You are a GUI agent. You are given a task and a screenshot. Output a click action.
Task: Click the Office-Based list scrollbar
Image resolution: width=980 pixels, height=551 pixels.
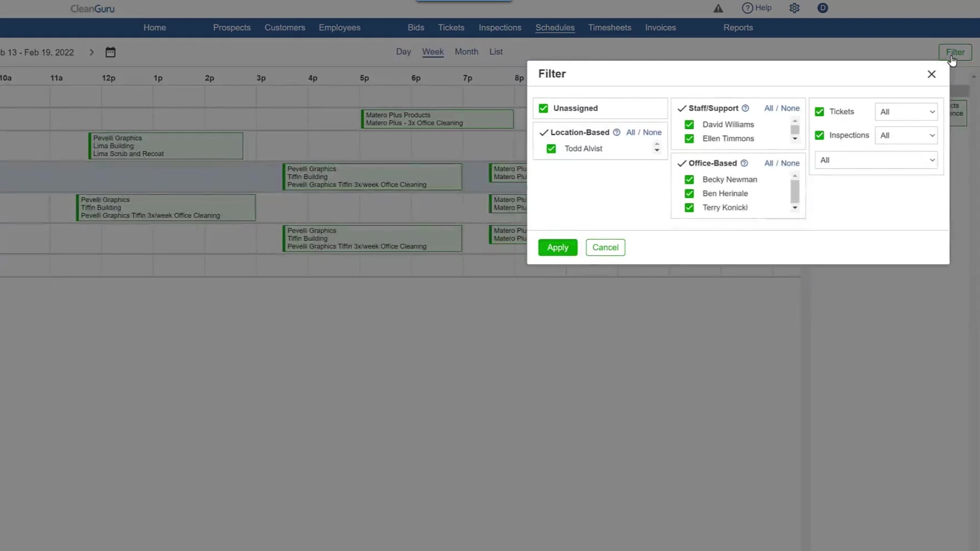(x=795, y=192)
